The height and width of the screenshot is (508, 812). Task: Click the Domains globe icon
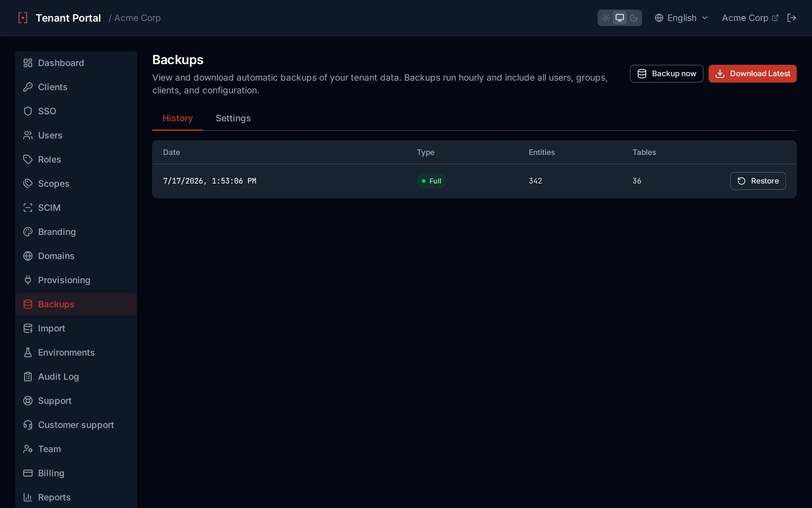pos(28,256)
